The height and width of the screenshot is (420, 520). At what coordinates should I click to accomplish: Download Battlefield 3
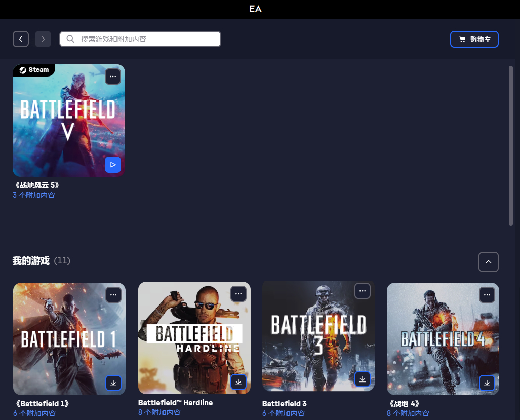[363, 379]
